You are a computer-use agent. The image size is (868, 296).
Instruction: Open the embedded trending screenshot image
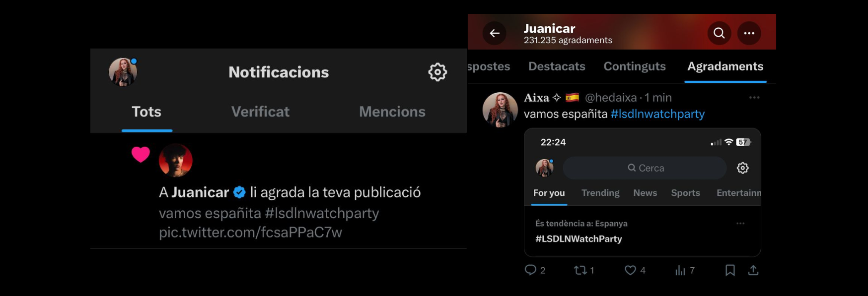click(x=643, y=192)
